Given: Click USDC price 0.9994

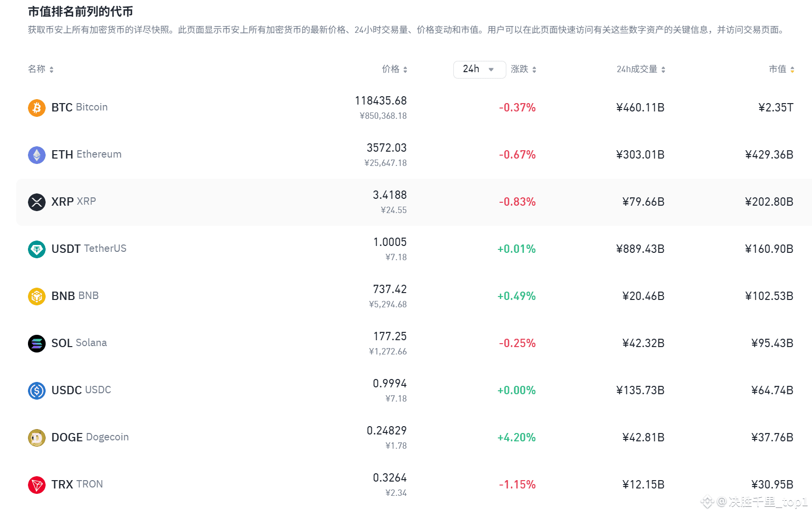Looking at the screenshot, I should pyautogui.click(x=390, y=383).
